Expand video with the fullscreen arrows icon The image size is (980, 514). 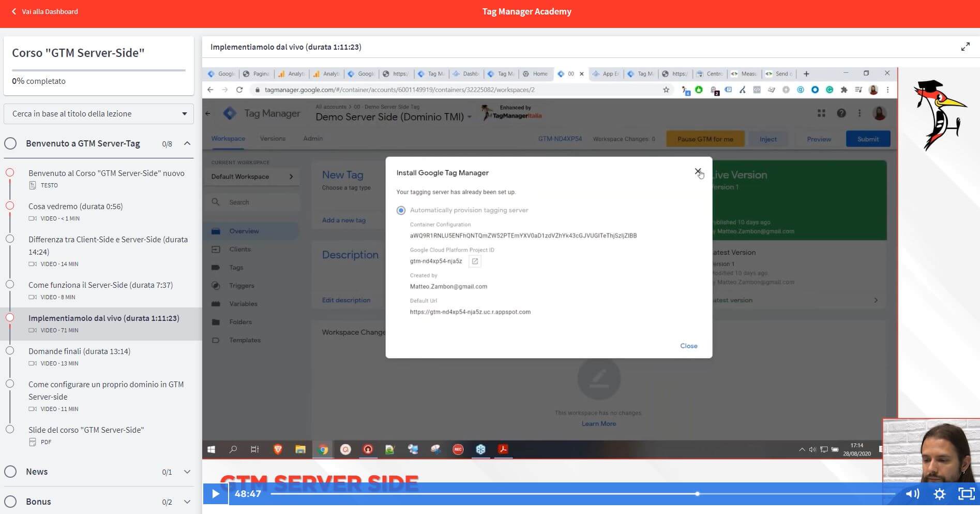click(x=965, y=47)
